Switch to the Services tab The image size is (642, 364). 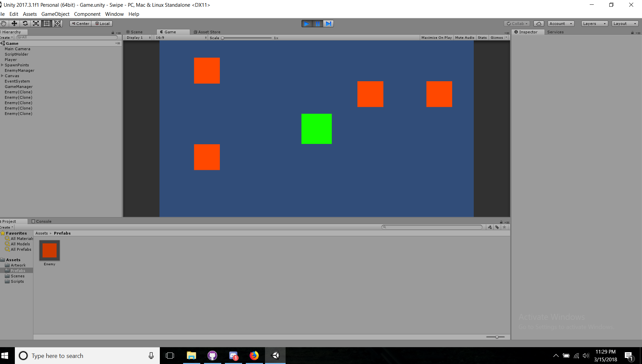tap(555, 32)
